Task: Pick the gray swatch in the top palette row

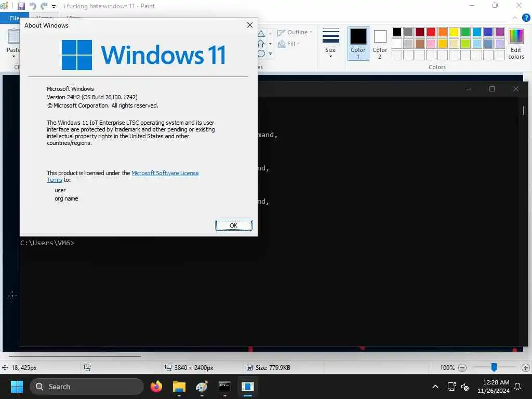Action: coord(408,32)
